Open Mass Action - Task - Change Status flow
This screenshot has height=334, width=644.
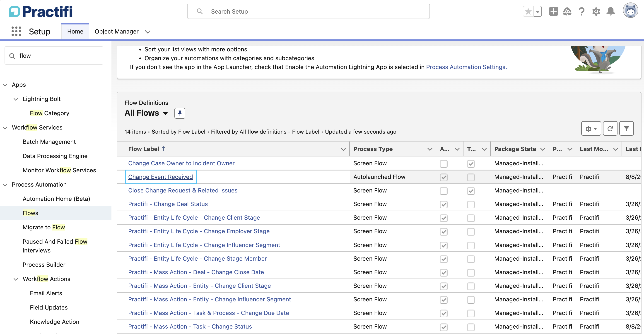coord(190,327)
